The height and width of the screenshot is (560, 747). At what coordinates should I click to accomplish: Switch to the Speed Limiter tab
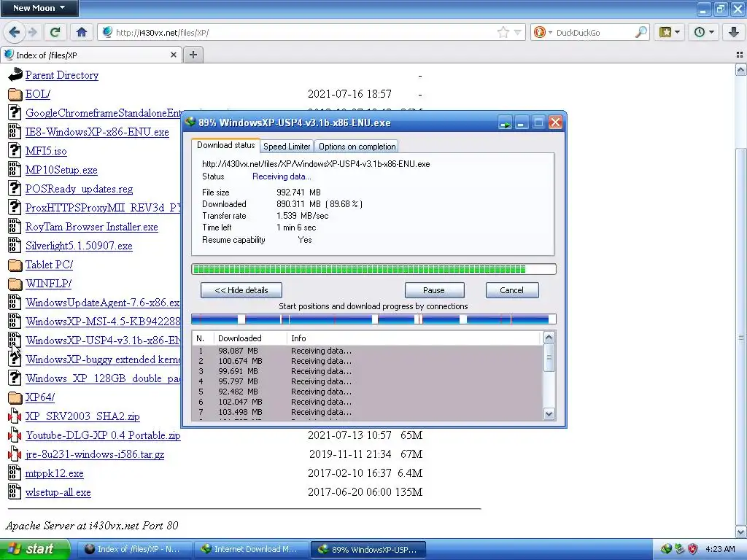pyautogui.click(x=287, y=147)
